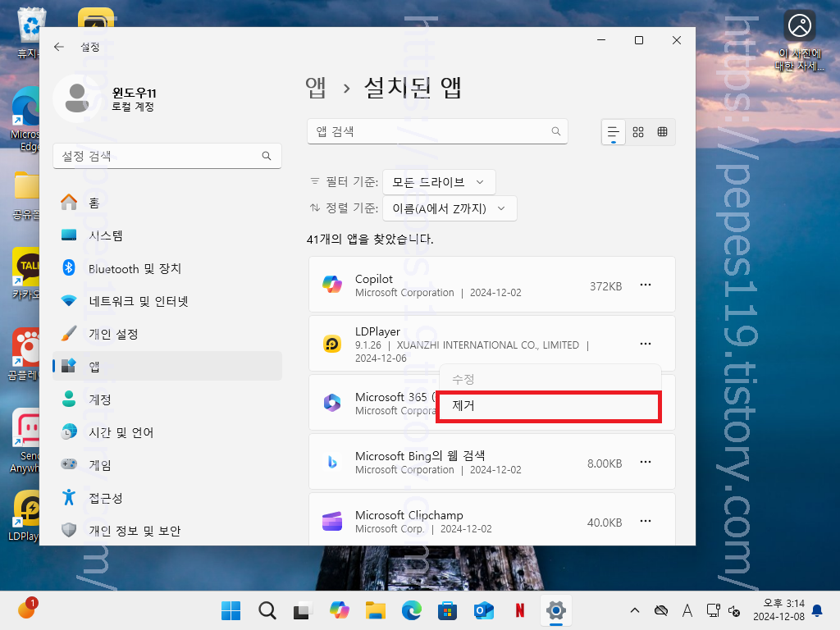Click the orange widgets icon on taskbar
The width and height of the screenshot is (840, 630).
(x=27, y=609)
